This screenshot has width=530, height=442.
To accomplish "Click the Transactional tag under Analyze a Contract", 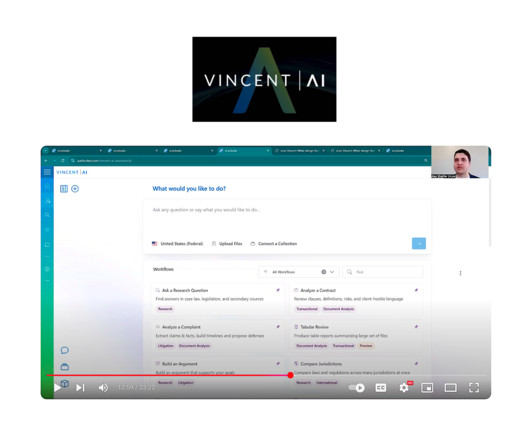I will click(x=307, y=309).
